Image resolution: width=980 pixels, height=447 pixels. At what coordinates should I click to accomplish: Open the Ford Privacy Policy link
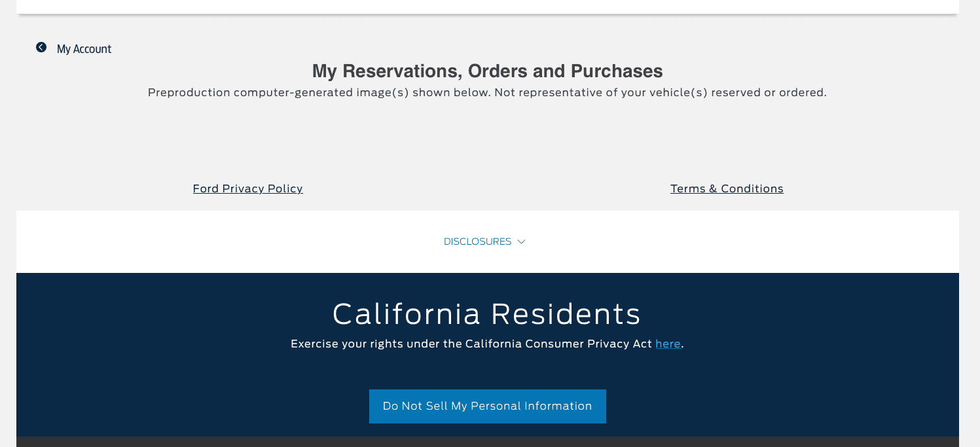pos(247,188)
